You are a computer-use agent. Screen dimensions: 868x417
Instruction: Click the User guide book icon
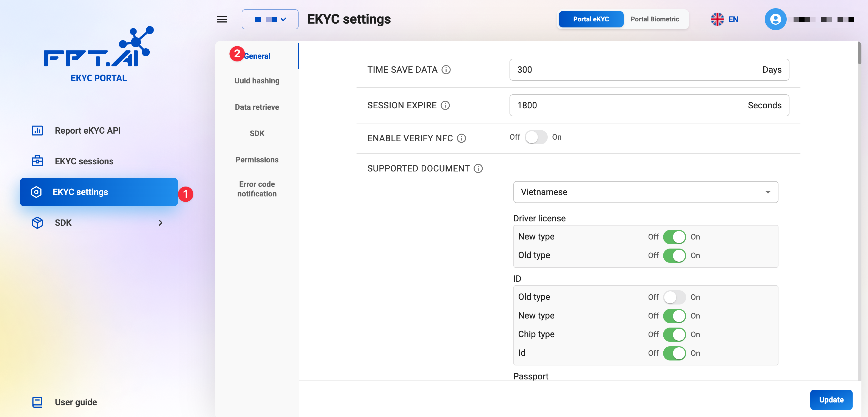click(x=37, y=402)
